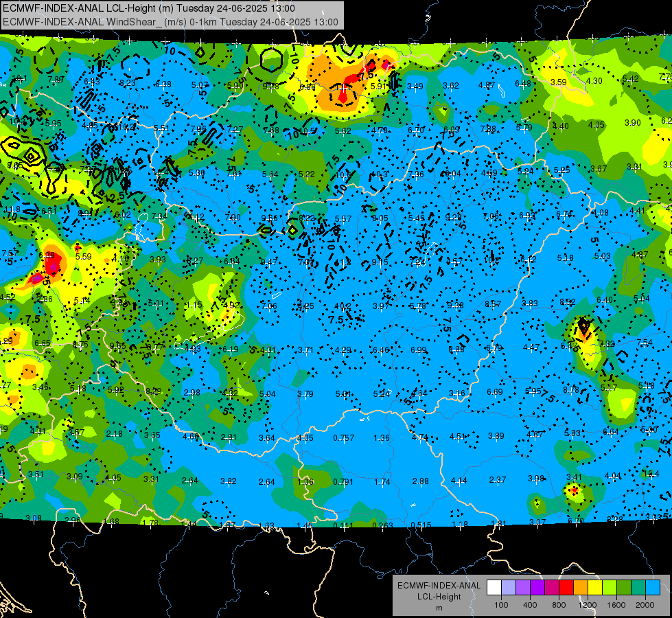
Task: Click the teal green legend swatch
Action: pyautogui.click(x=638, y=588)
